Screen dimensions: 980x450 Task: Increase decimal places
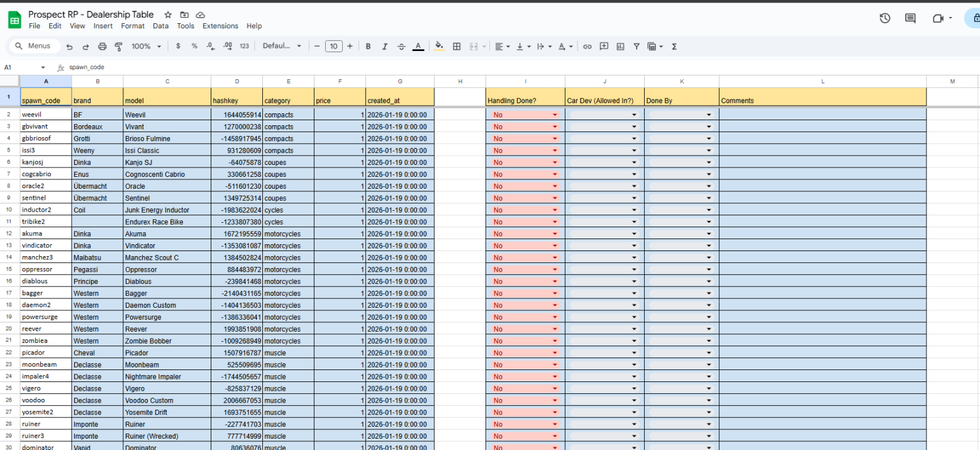(228, 47)
